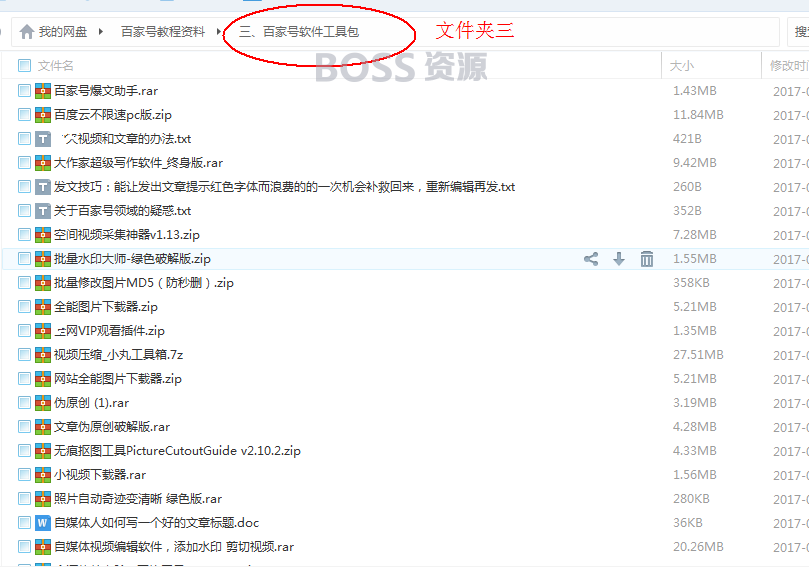The image size is (809, 580).
Task: Click archive icon of 批量水印大师-绿色破解版.zip
Action: click(x=43, y=259)
